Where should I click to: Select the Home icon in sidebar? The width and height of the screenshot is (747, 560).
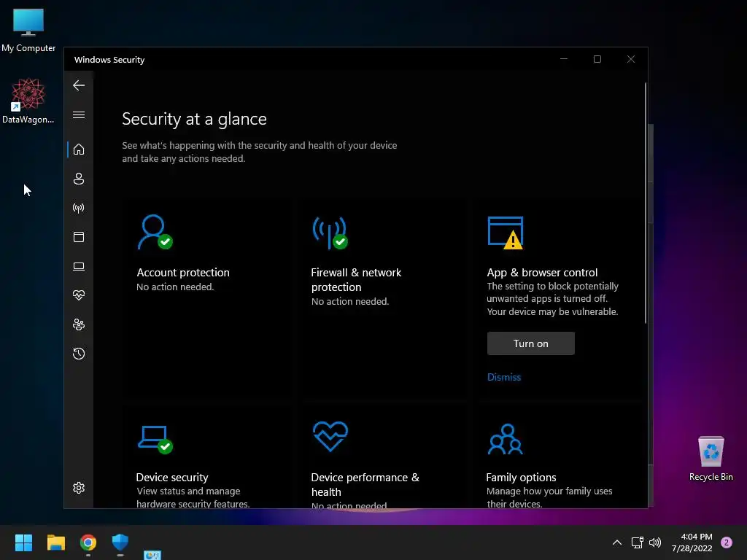(x=79, y=149)
